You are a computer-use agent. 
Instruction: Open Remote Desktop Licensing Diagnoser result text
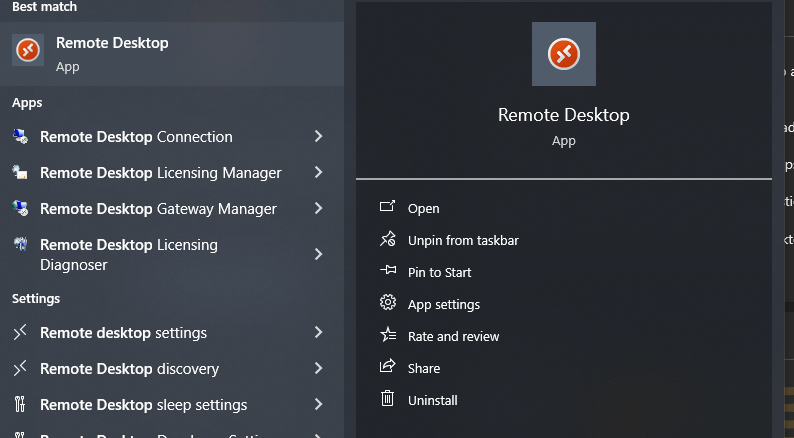(129, 255)
